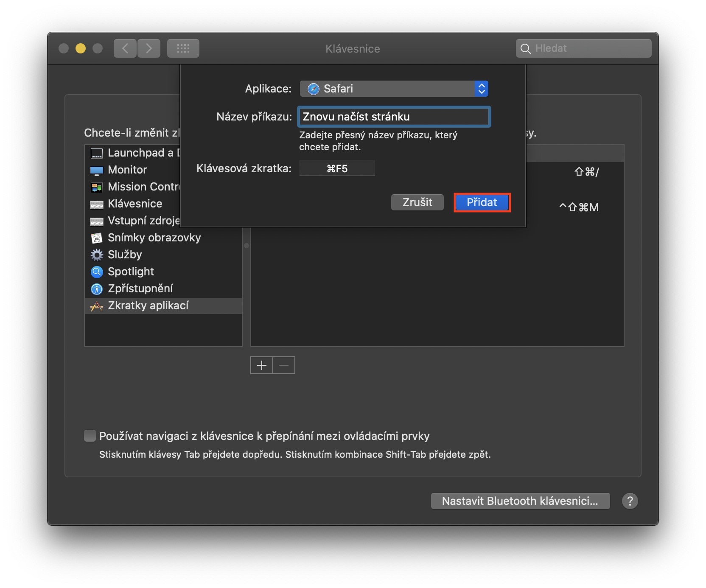
Task: Click the Snímky obrazovky screenshot icon
Action: point(97,238)
